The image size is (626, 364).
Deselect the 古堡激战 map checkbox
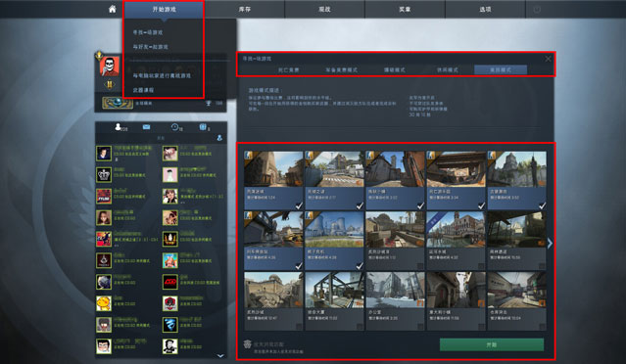click(x=542, y=205)
